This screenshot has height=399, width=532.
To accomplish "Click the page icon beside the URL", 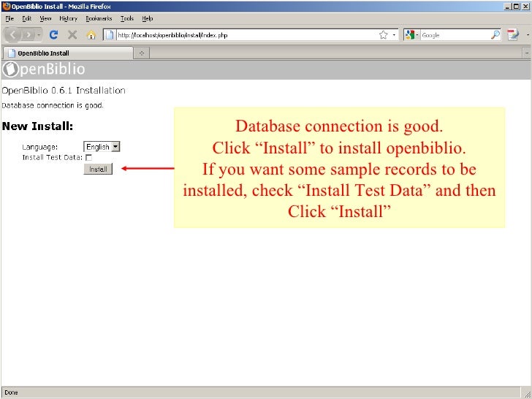I will tap(109, 34).
